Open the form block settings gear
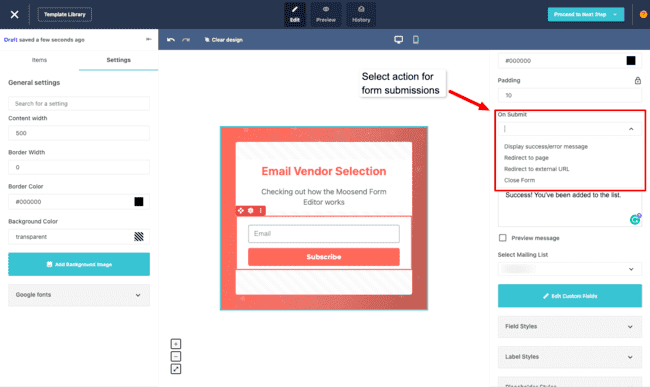Image resolution: width=650 pixels, height=387 pixels. click(251, 210)
